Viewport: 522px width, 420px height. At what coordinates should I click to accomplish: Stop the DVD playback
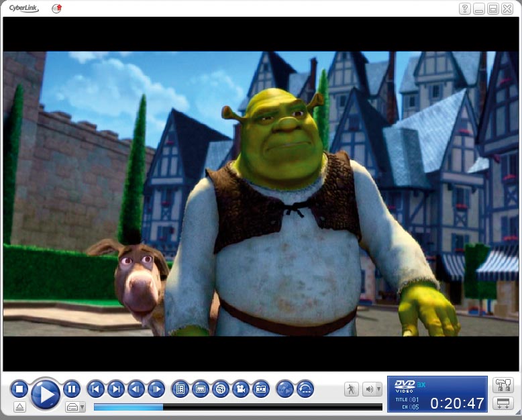pyautogui.click(x=19, y=388)
